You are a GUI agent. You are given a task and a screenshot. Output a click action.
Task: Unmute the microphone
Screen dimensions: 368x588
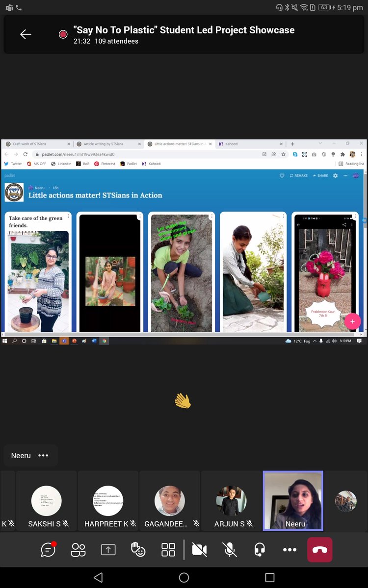[x=230, y=550]
